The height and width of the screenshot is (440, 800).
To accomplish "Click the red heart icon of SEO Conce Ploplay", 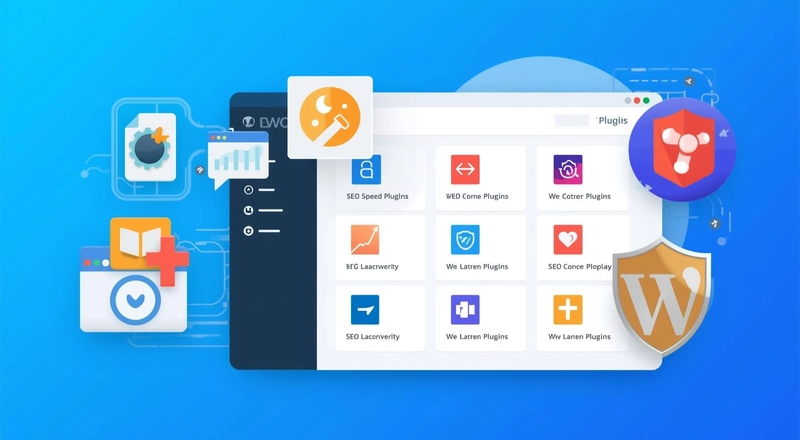I will [x=568, y=239].
